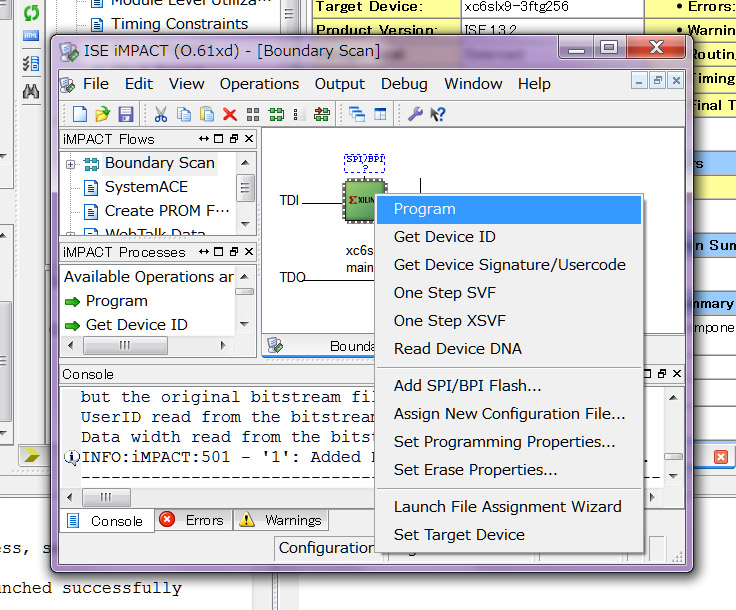Float the Console panel
This screenshot has height=610, width=736.
(x=662, y=374)
